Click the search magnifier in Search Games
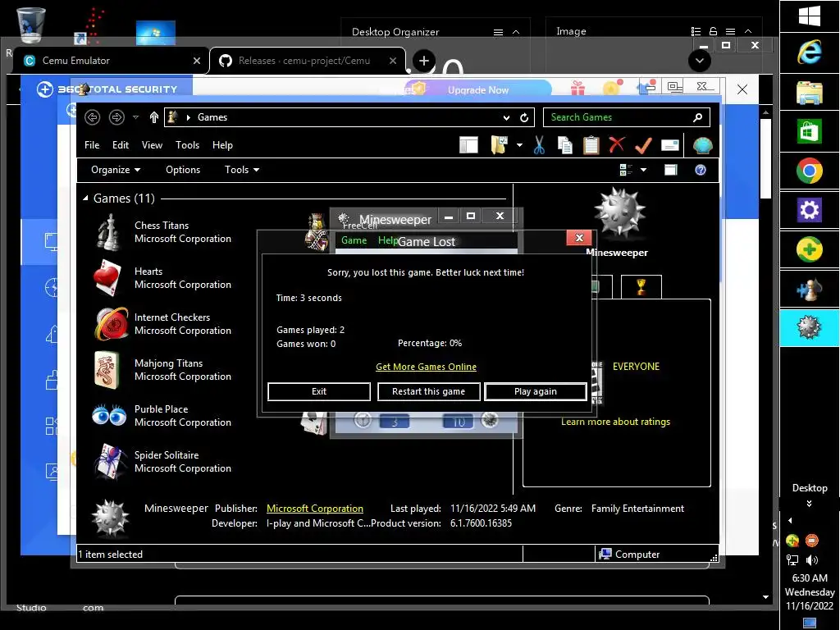Screen dimensions: 840x630 [697, 117]
